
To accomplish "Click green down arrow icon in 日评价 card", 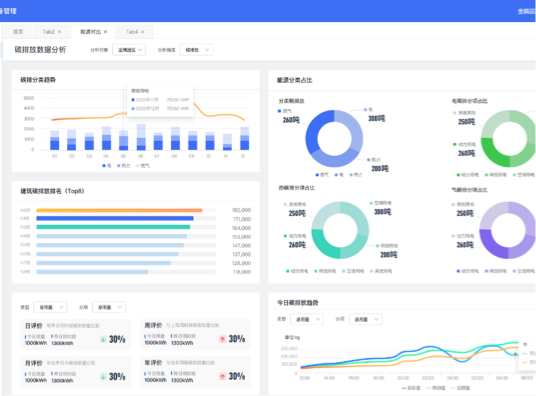I will tap(103, 339).
